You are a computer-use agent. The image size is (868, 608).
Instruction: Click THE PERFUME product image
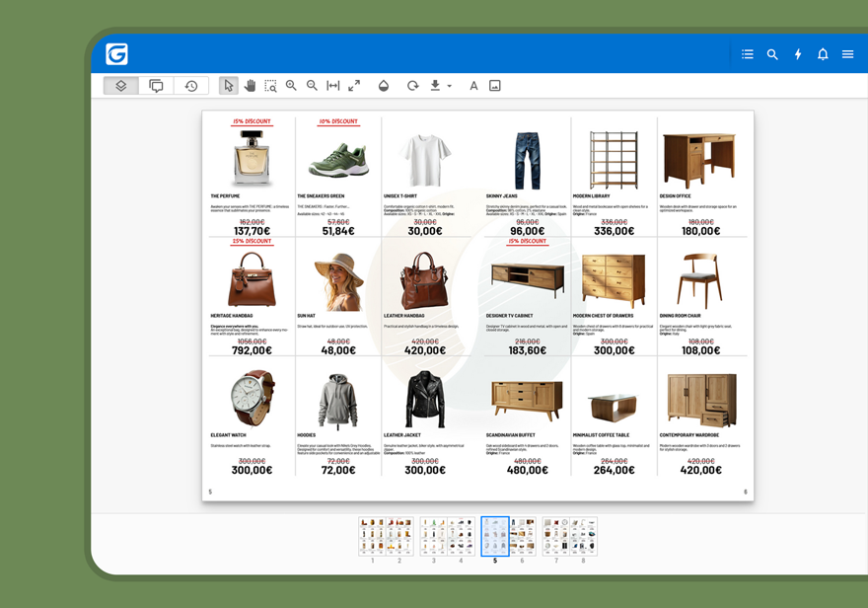click(252, 158)
